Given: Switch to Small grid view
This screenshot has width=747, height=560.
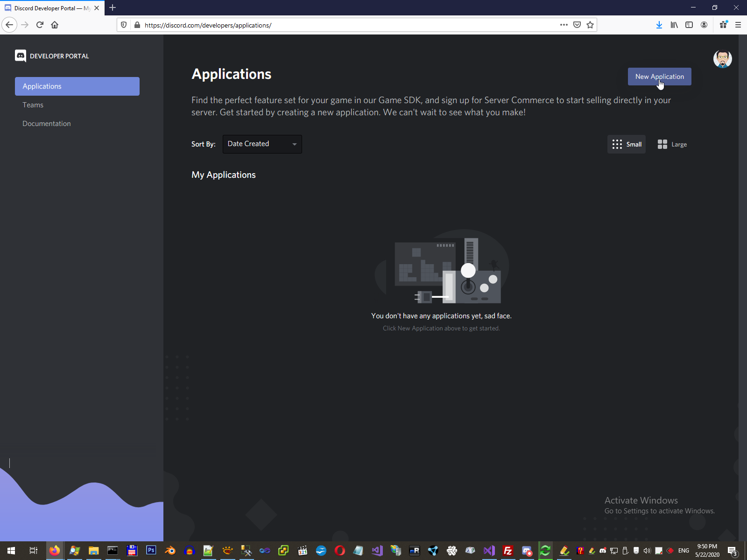Looking at the screenshot, I should tap(627, 144).
